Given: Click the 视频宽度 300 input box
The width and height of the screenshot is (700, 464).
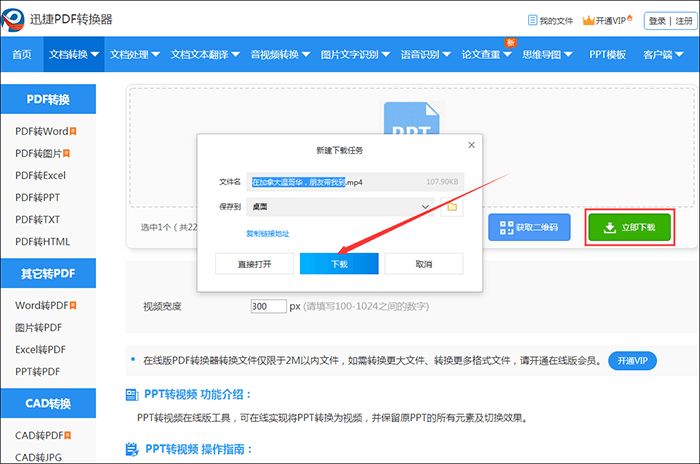Looking at the screenshot, I should point(268,306).
